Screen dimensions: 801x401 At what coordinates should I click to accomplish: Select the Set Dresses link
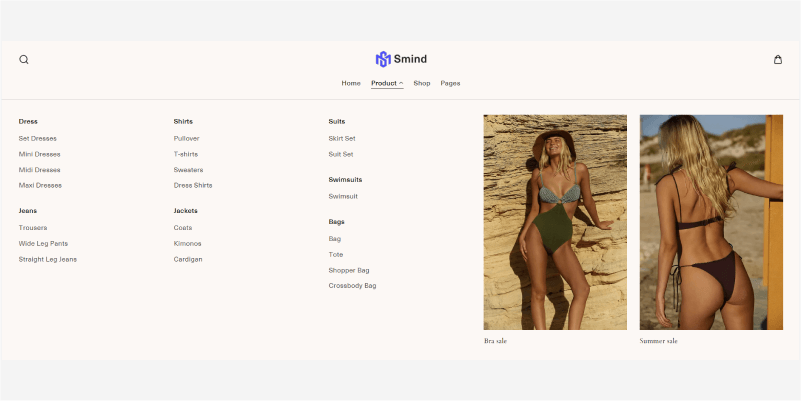(38, 138)
